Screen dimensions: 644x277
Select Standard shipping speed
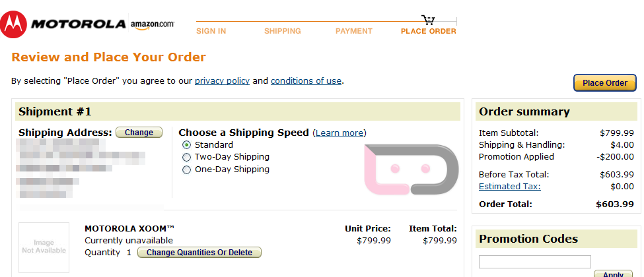187,145
